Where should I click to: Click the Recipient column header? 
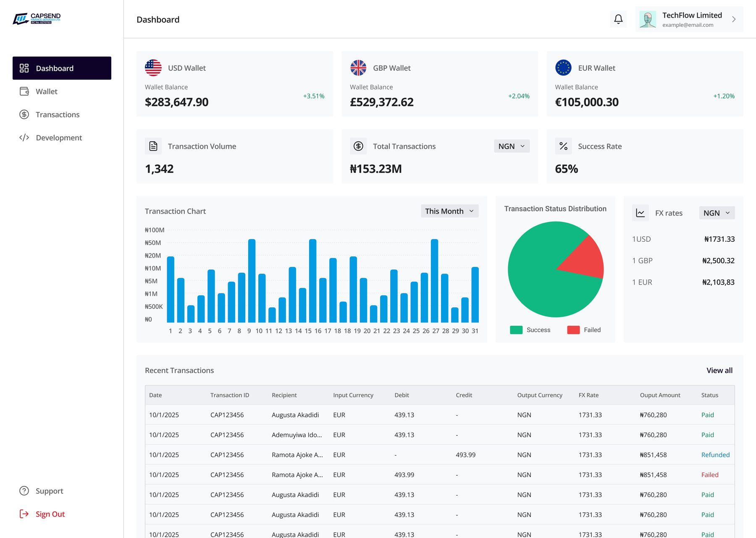click(284, 395)
